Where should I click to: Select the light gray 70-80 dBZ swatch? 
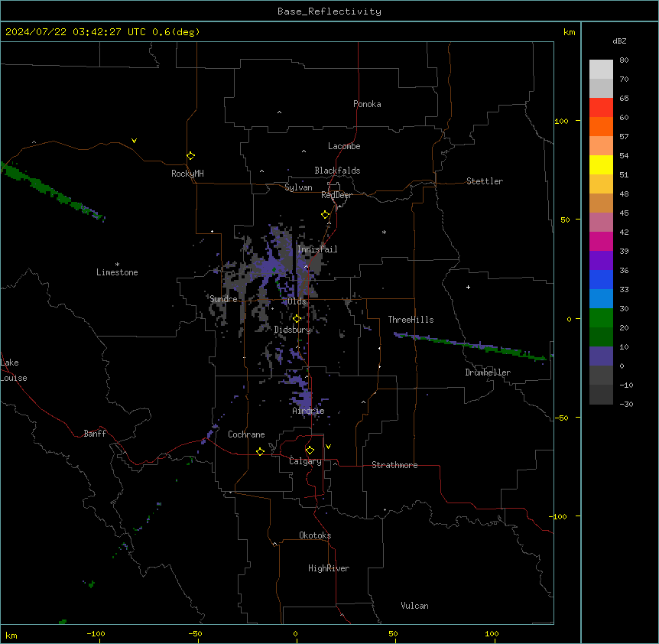(x=601, y=69)
